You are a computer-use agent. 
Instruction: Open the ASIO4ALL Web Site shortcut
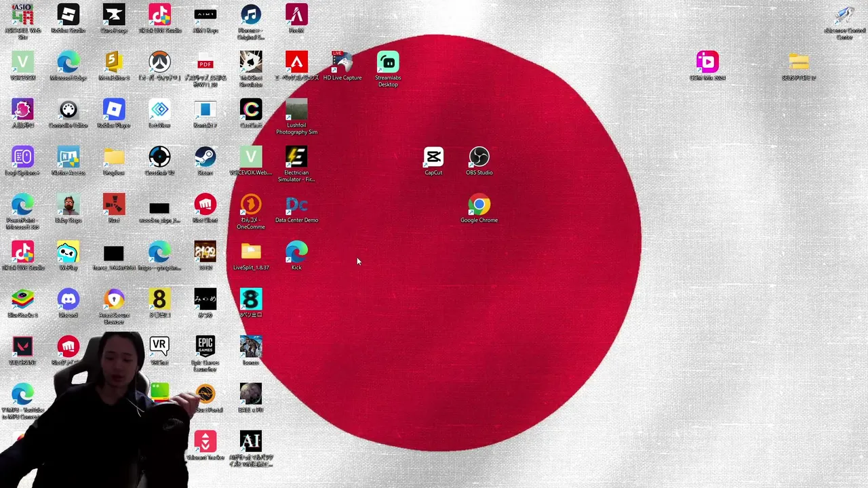(22, 15)
